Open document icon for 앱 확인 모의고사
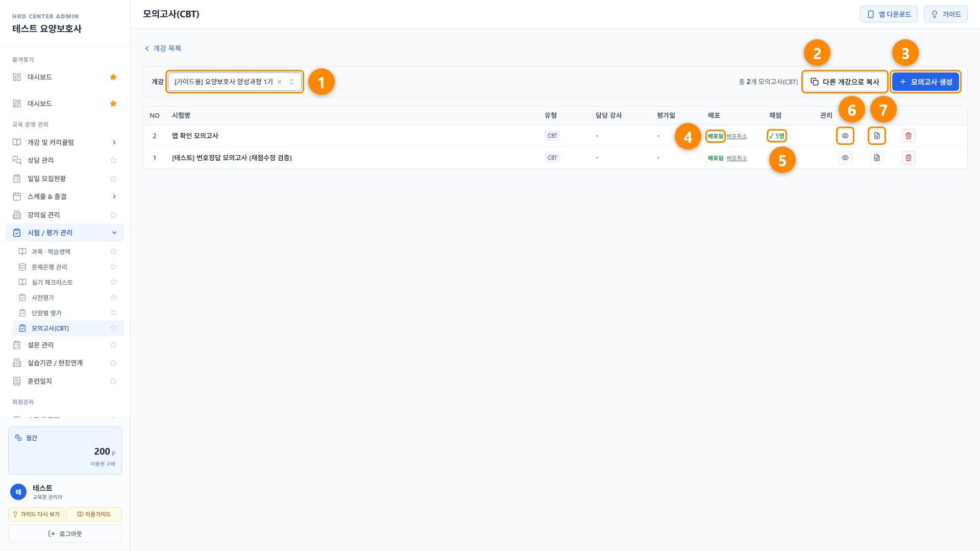The height and width of the screenshot is (551, 980). click(877, 136)
